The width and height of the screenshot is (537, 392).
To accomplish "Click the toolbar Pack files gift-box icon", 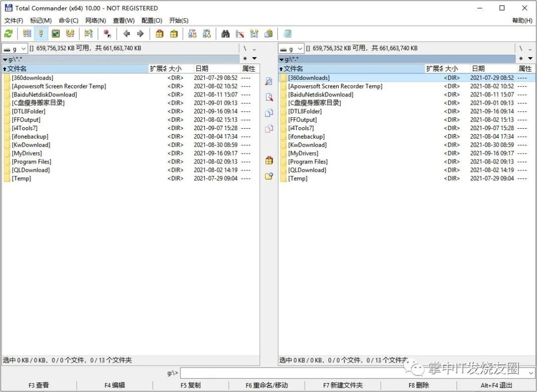I will (160, 33).
